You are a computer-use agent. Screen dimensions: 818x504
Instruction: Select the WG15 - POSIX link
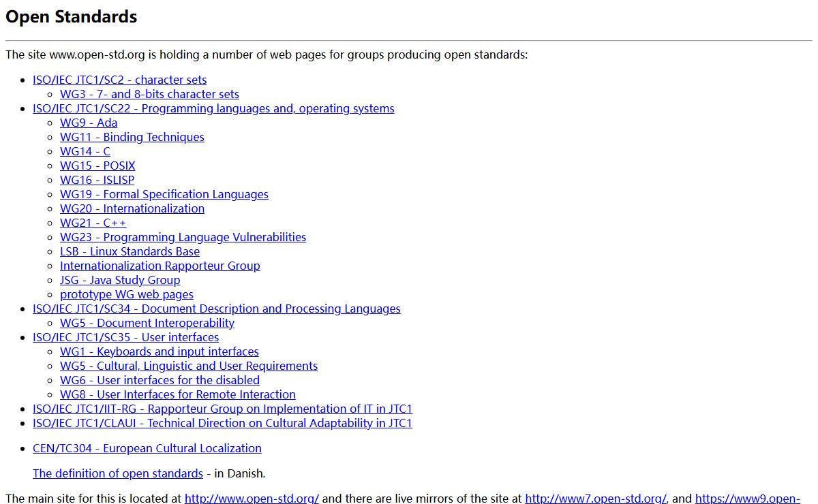[97, 166]
